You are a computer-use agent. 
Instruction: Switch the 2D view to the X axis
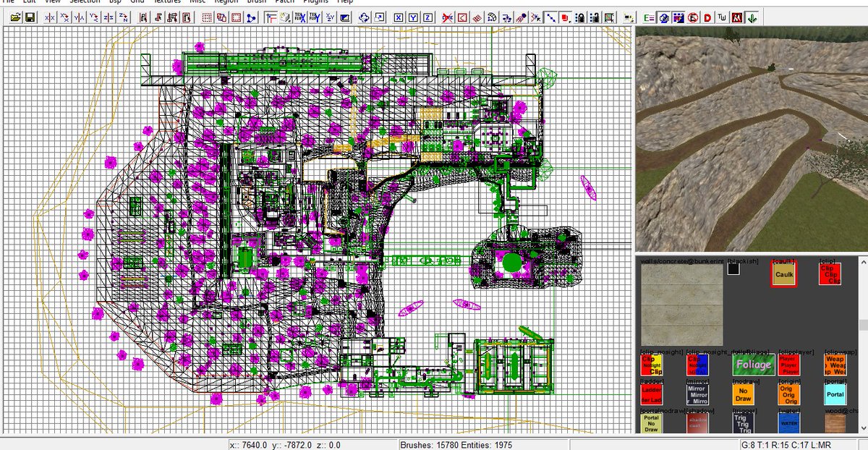[x=398, y=17]
